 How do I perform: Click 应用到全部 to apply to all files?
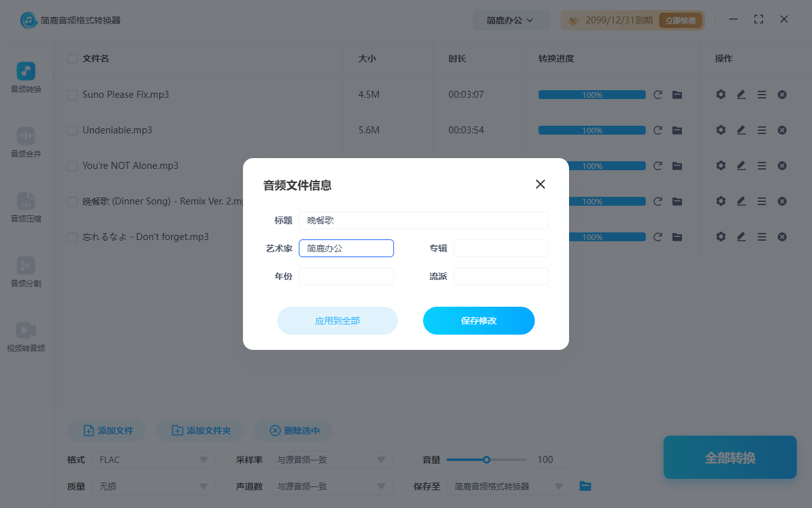(x=337, y=321)
